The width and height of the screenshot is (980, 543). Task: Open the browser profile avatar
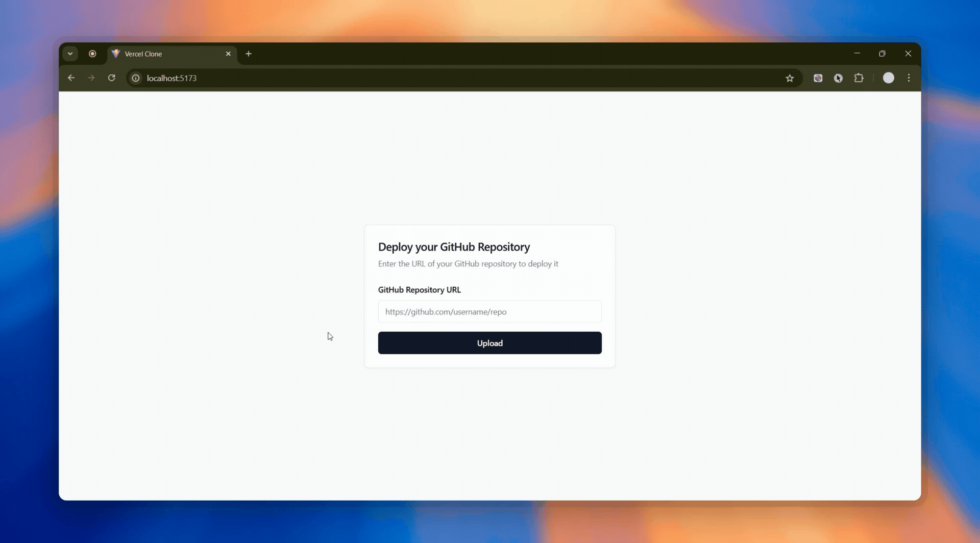[889, 78]
